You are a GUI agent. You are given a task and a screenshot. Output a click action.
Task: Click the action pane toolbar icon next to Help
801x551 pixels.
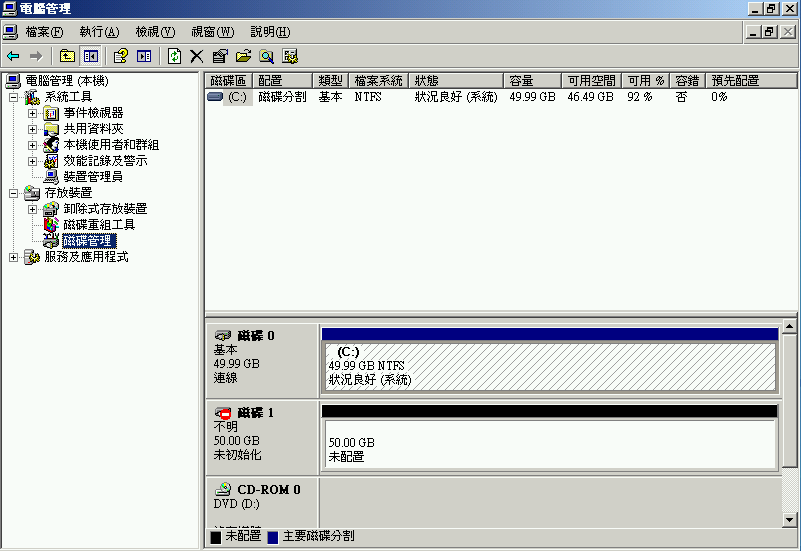pos(144,56)
